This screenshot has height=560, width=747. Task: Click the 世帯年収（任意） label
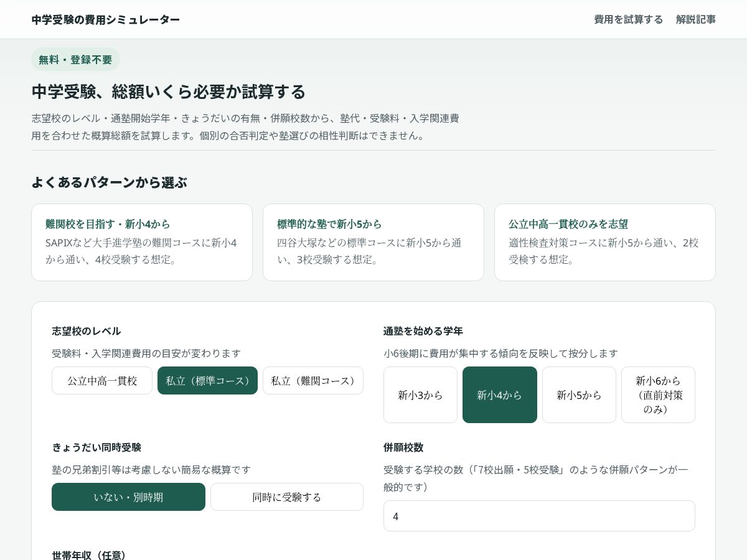tap(89, 554)
